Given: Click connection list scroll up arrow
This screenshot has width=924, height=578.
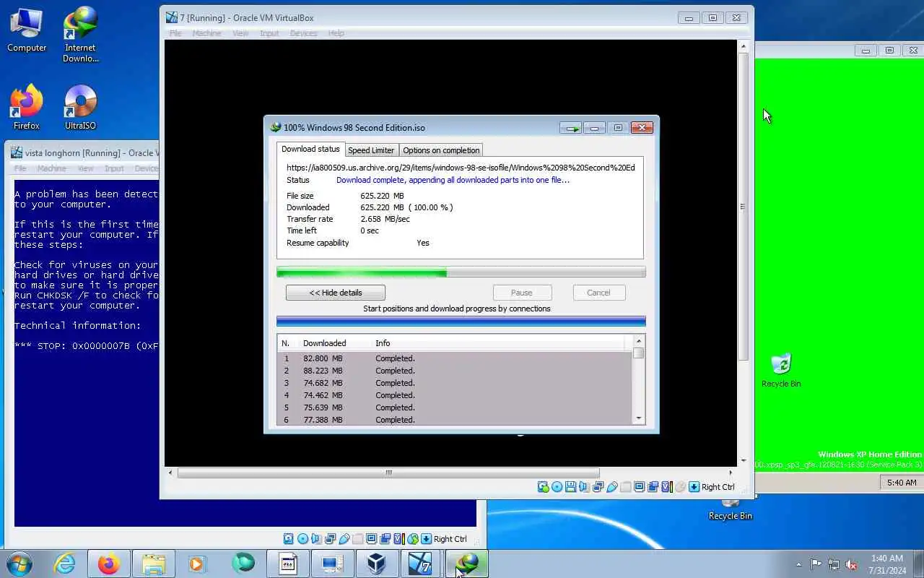Looking at the screenshot, I should tap(638, 341).
